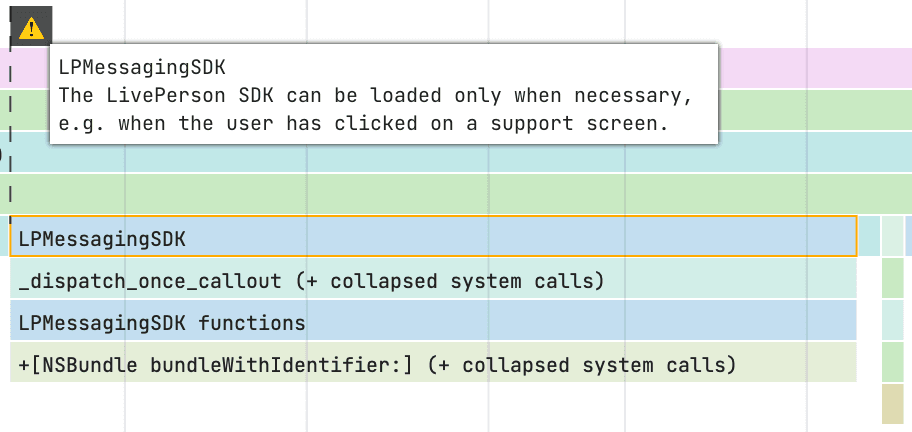Screen dimensions: 912x432
Task: Select the _dispatch_once_callout frame
Action: point(433,279)
